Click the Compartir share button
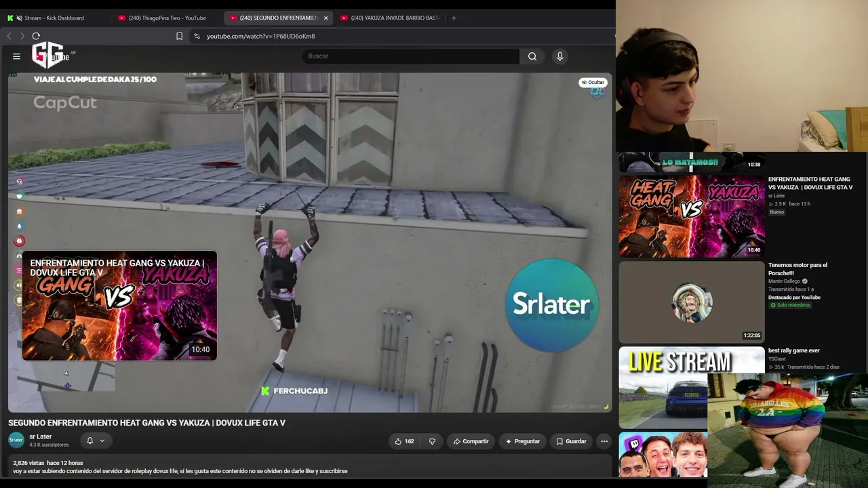Image resolution: width=868 pixels, height=488 pixels. click(x=471, y=441)
